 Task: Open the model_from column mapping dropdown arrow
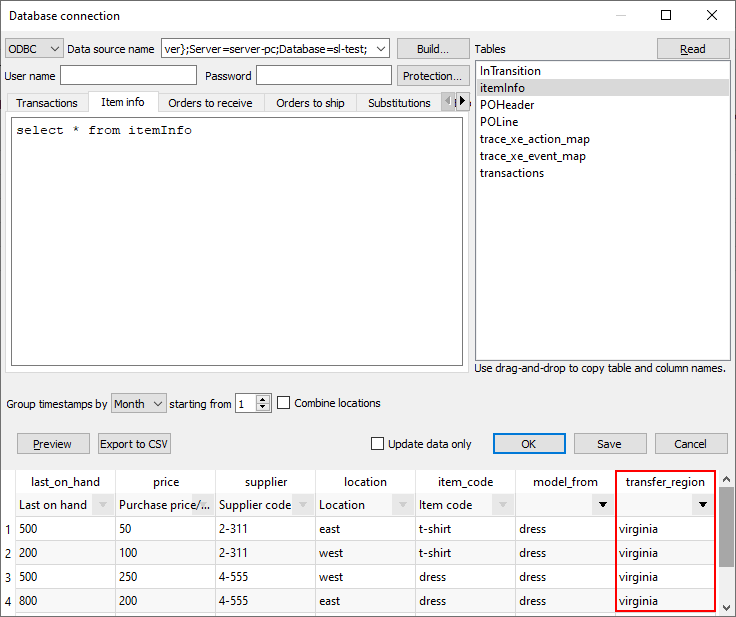(602, 506)
